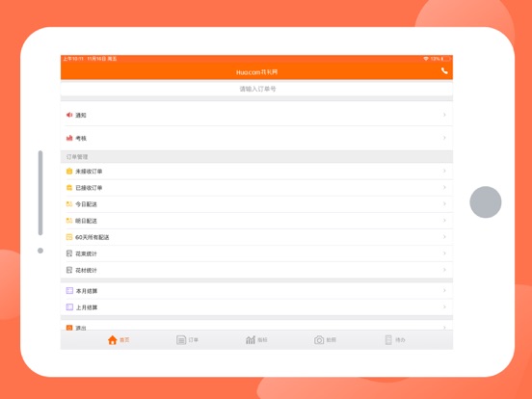Image resolution: width=532 pixels, height=399 pixels.
Task: Select the 今日配送 label
Action: click(86, 204)
